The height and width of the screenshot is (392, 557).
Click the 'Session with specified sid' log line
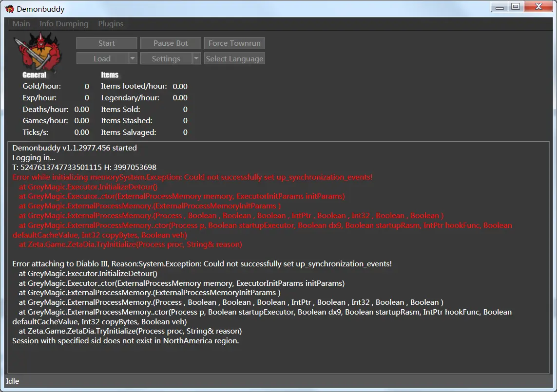pyautogui.click(x=125, y=341)
